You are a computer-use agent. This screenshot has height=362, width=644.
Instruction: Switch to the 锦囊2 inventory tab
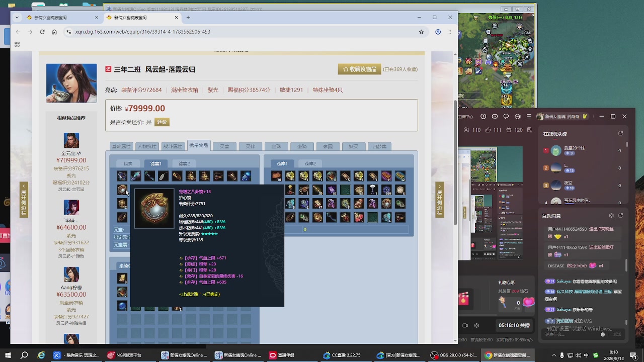click(184, 163)
